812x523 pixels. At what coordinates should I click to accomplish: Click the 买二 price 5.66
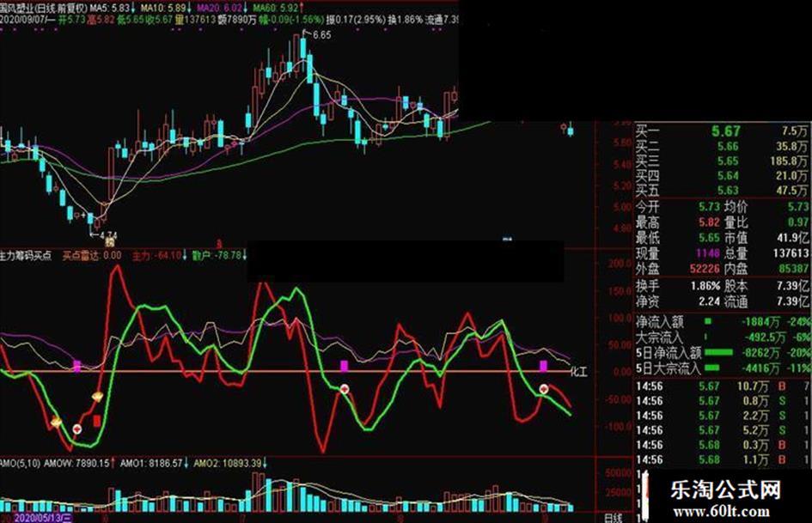[x=728, y=147]
